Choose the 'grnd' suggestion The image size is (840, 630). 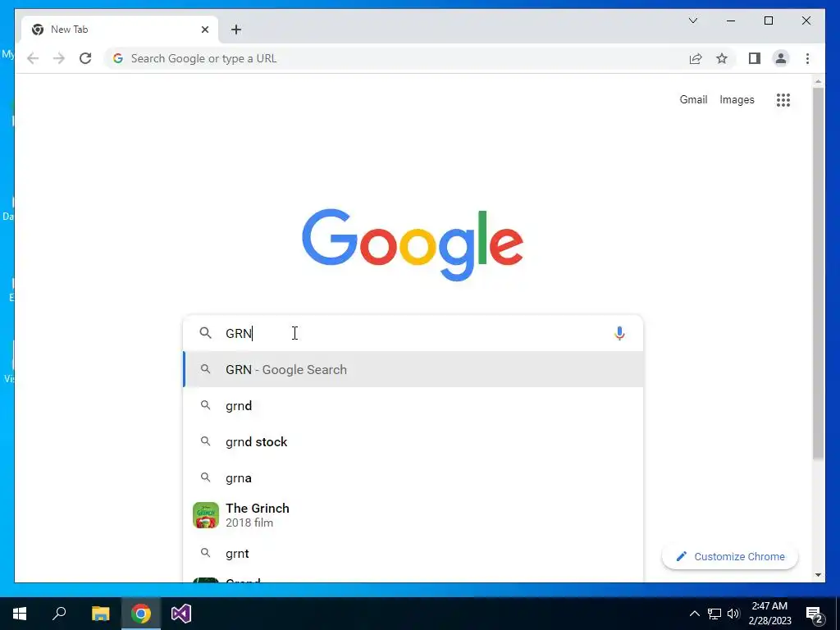click(x=413, y=405)
